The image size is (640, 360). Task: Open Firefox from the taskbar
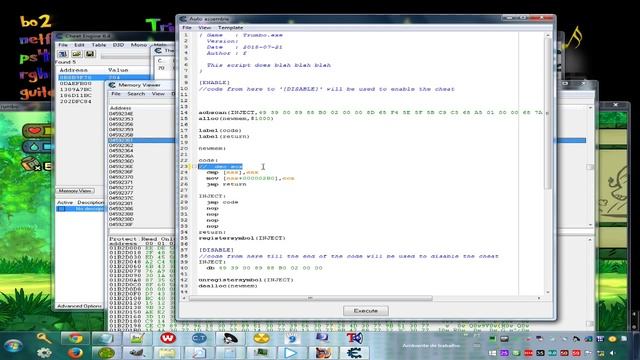[75, 353]
